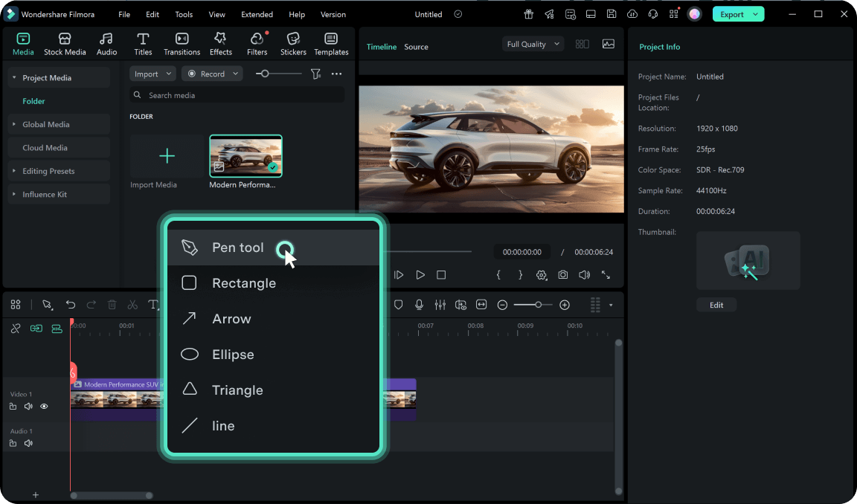
Task: Open preview settings gear icon
Action: click(x=541, y=275)
